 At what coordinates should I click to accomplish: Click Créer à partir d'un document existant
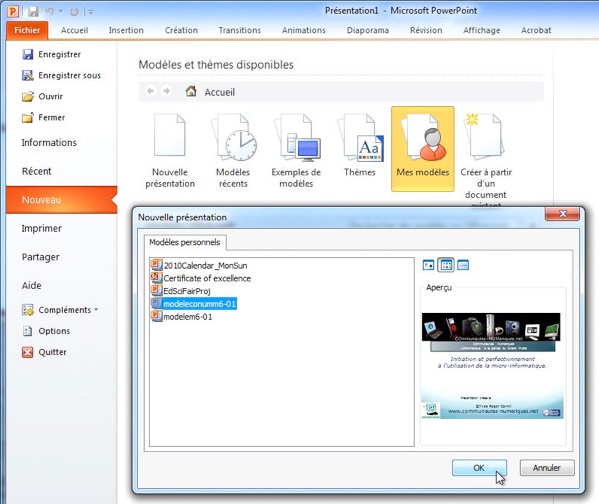(x=486, y=159)
